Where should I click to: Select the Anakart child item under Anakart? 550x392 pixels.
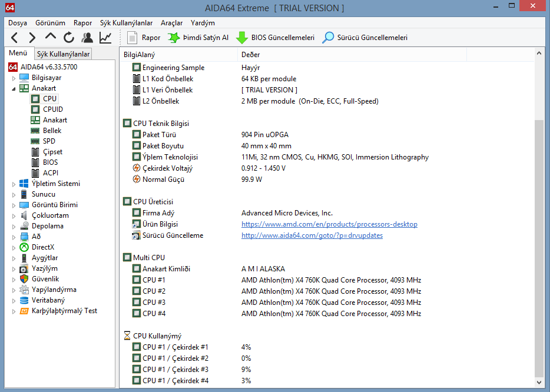55,120
